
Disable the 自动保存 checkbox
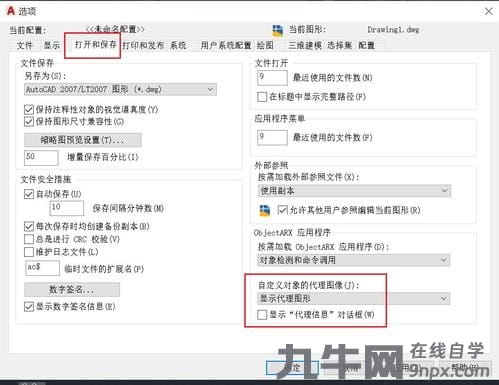[x=29, y=194]
